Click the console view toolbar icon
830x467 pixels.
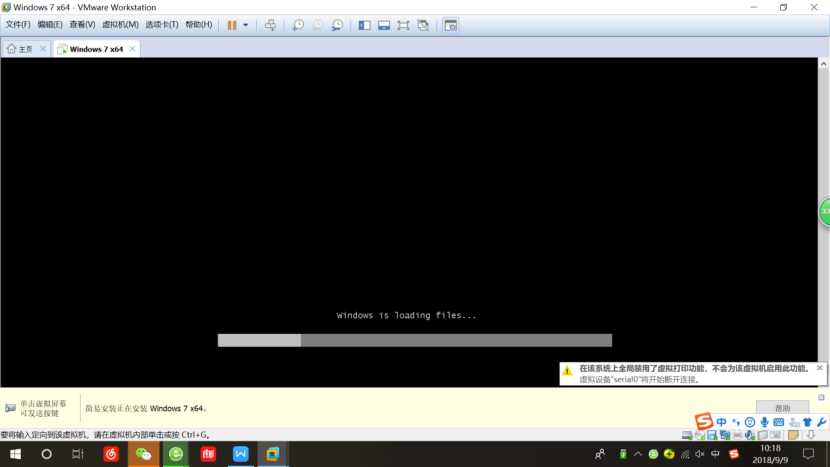pos(450,25)
